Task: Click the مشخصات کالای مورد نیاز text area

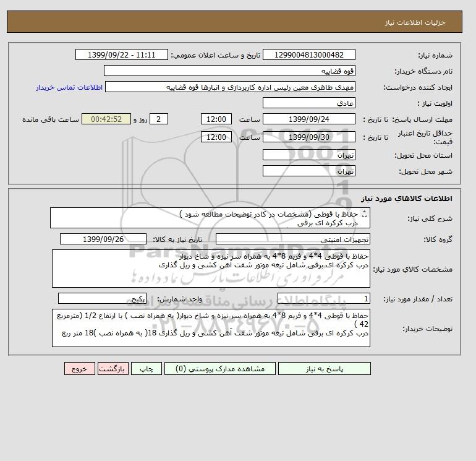Action: click(211, 269)
